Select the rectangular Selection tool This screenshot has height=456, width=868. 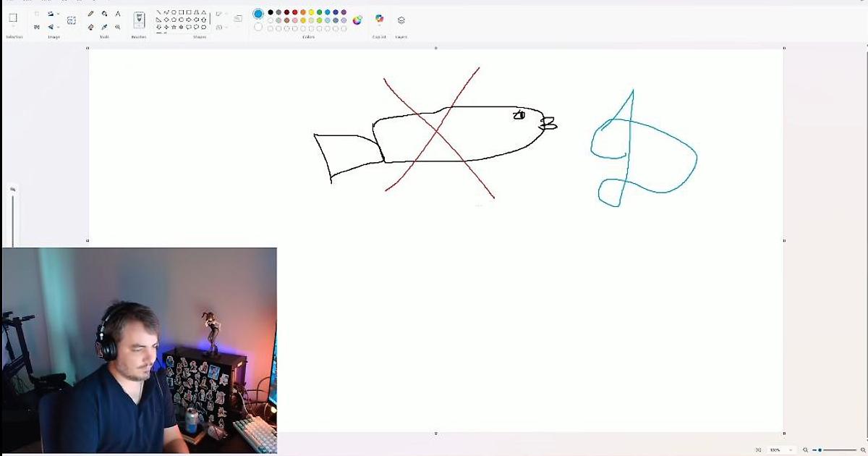point(13,17)
